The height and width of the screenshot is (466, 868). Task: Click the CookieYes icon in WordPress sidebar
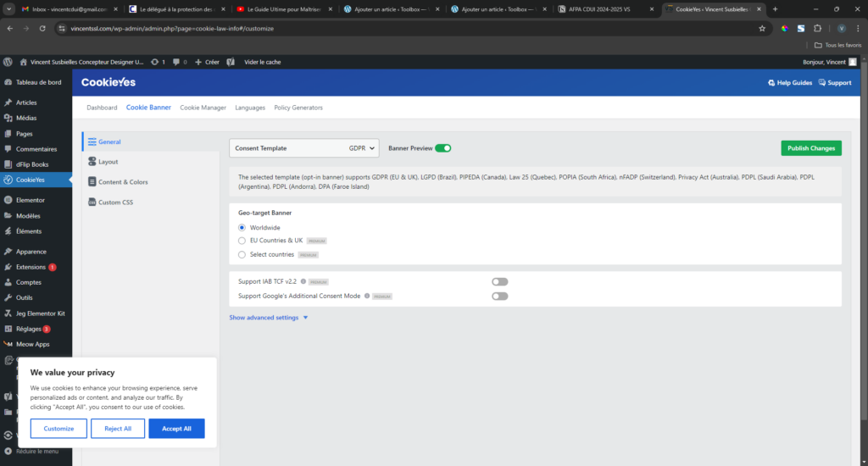coord(8,180)
